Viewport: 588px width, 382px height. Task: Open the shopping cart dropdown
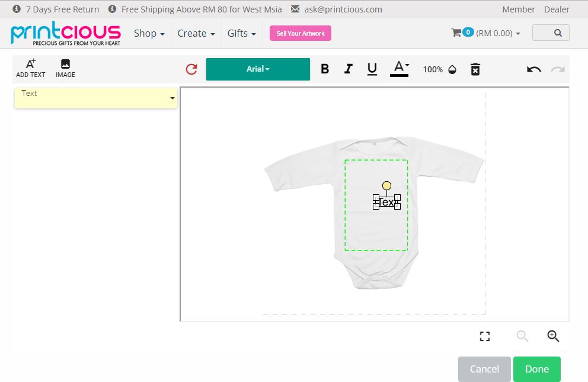[x=485, y=33]
